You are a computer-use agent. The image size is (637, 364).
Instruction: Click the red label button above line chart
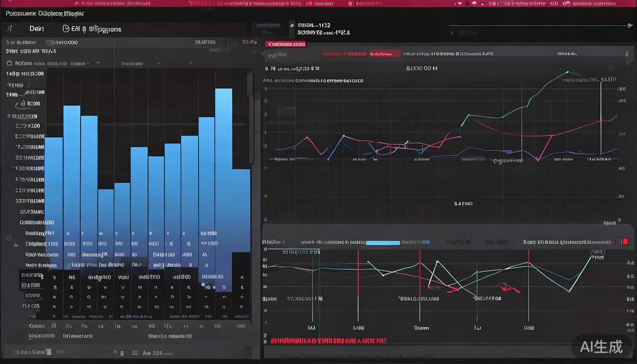[285, 44]
